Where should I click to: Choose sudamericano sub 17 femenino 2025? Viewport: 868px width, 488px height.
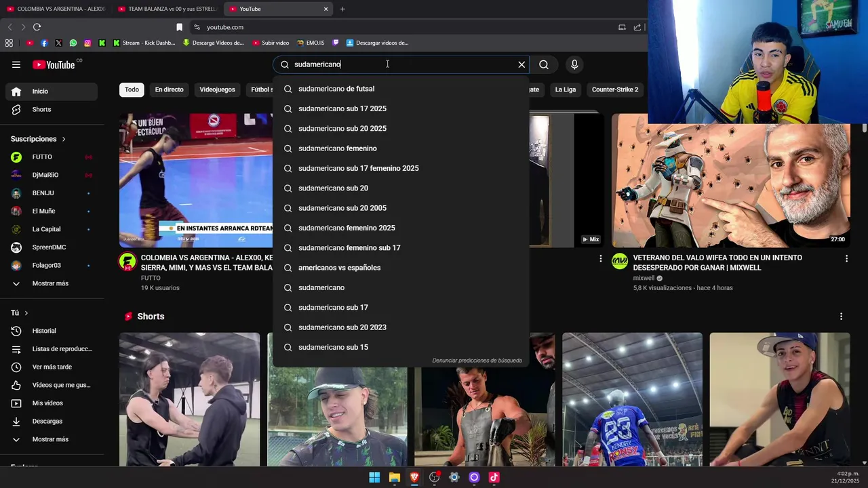point(401,168)
